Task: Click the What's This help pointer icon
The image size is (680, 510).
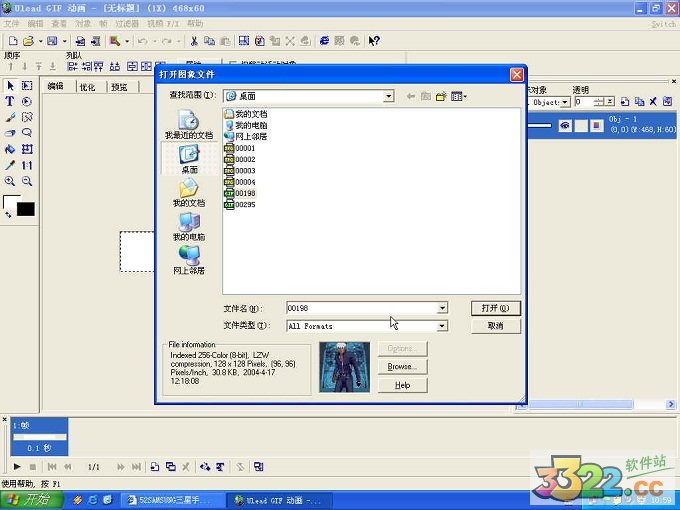Action: (x=374, y=41)
